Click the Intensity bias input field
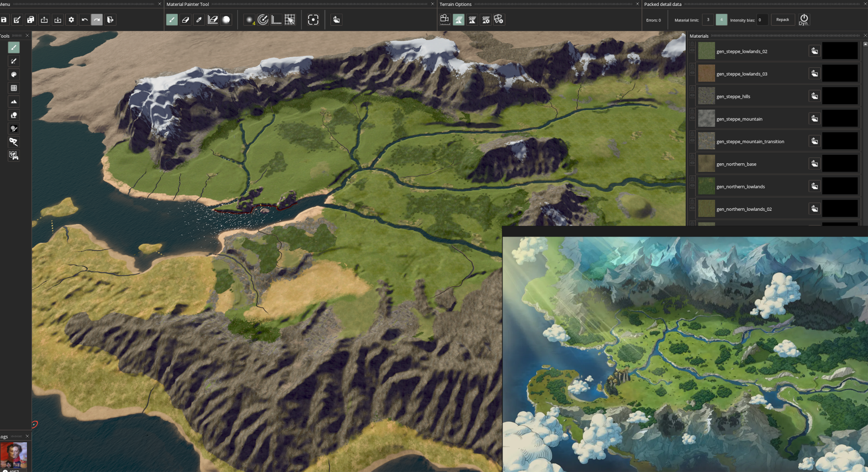Screen dimensions: 868x472 (x=762, y=20)
